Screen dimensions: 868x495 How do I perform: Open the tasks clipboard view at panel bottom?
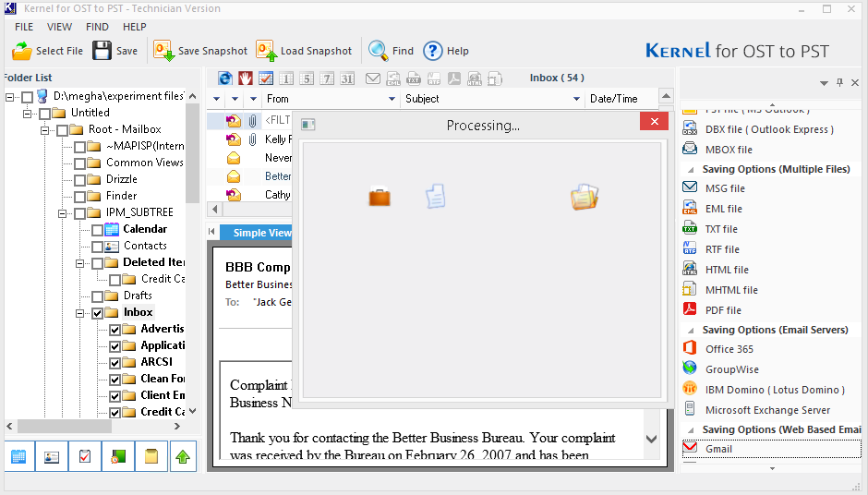tap(85, 456)
